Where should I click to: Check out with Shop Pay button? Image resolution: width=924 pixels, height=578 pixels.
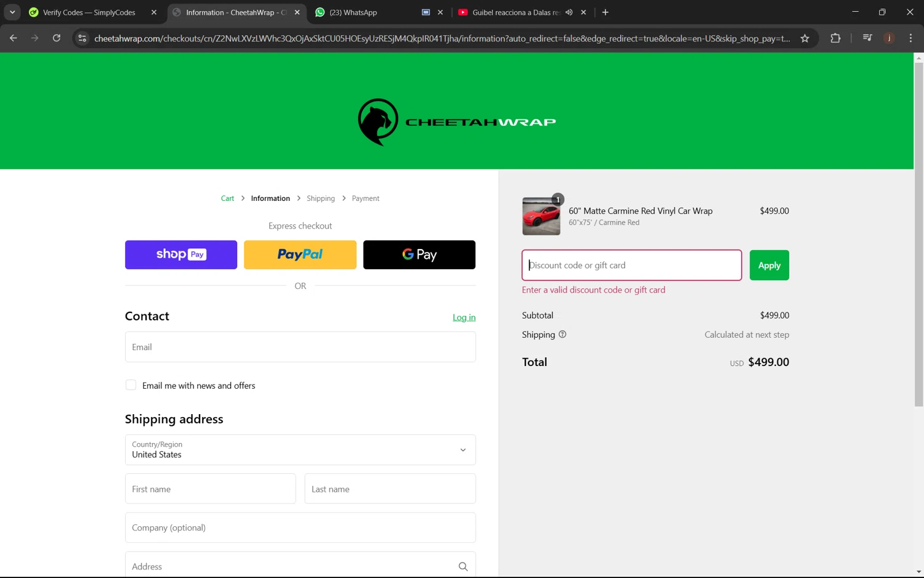click(x=181, y=254)
